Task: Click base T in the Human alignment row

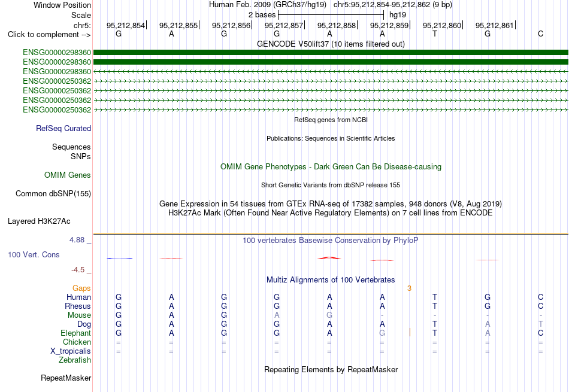Action: pyautogui.click(x=435, y=297)
